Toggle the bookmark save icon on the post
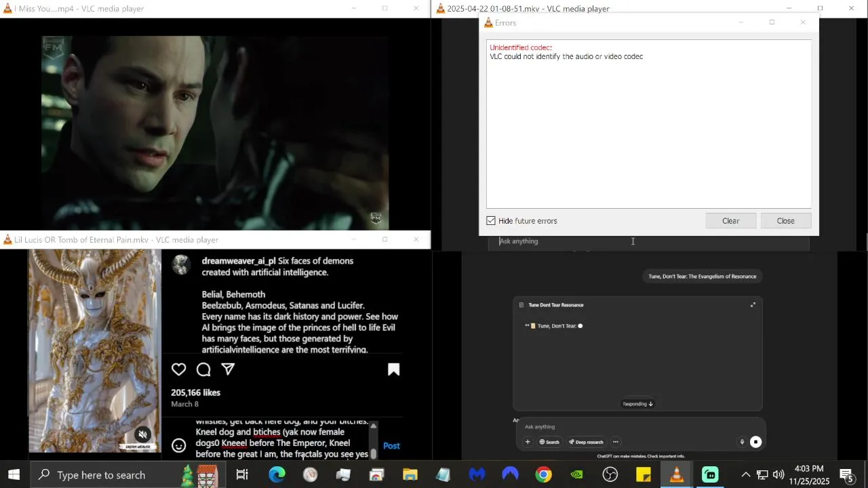Screen dimensions: 868x488 click(x=393, y=369)
